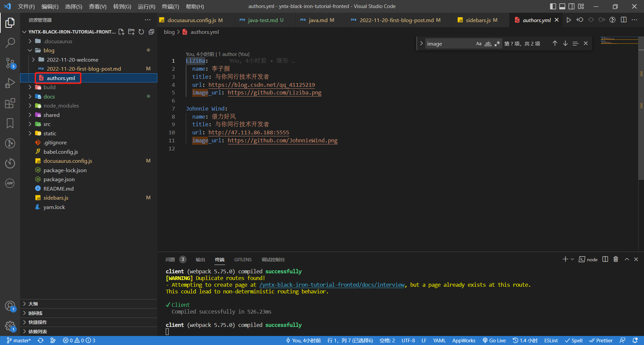Split the editor to the right
The image size is (644, 345).
point(624,20)
